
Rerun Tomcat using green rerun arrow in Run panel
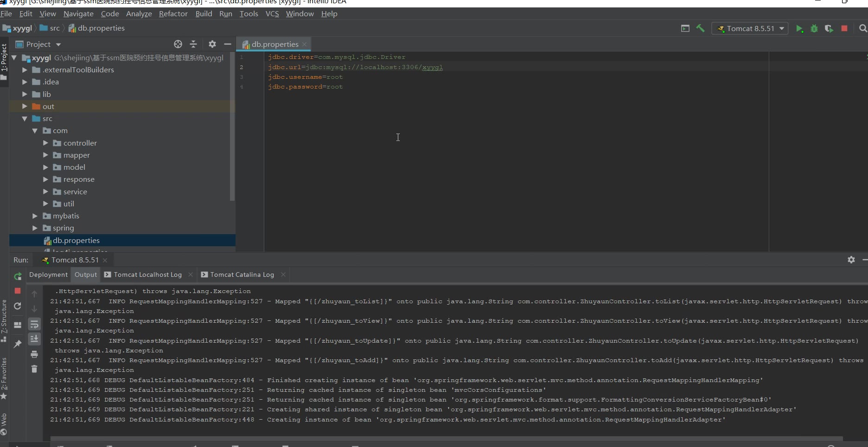18,276
